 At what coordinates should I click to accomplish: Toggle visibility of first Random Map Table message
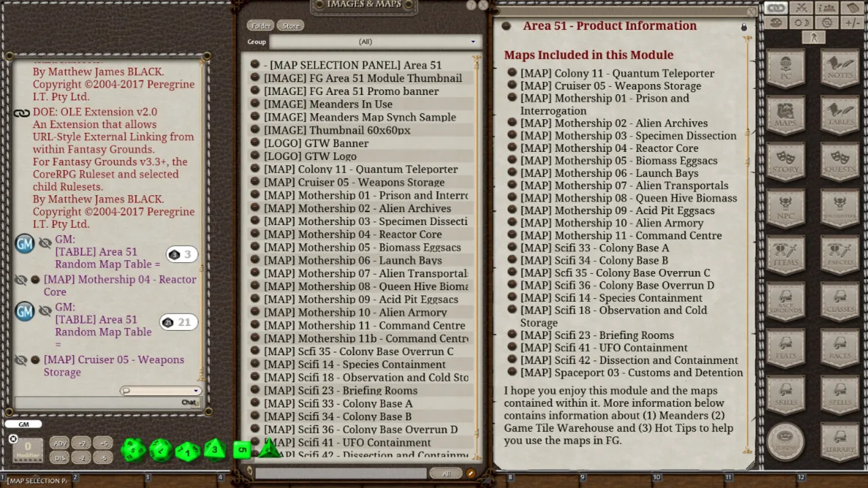[45, 243]
